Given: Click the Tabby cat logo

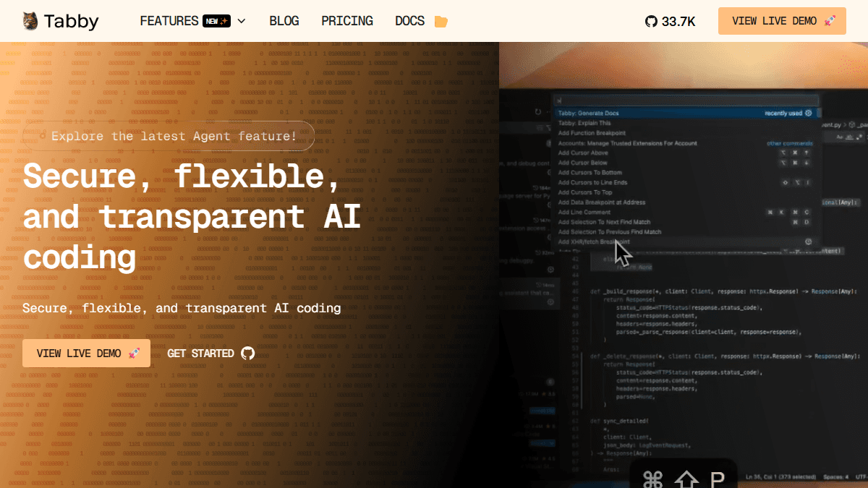Looking at the screenshot, I should (x=60, y=21).
